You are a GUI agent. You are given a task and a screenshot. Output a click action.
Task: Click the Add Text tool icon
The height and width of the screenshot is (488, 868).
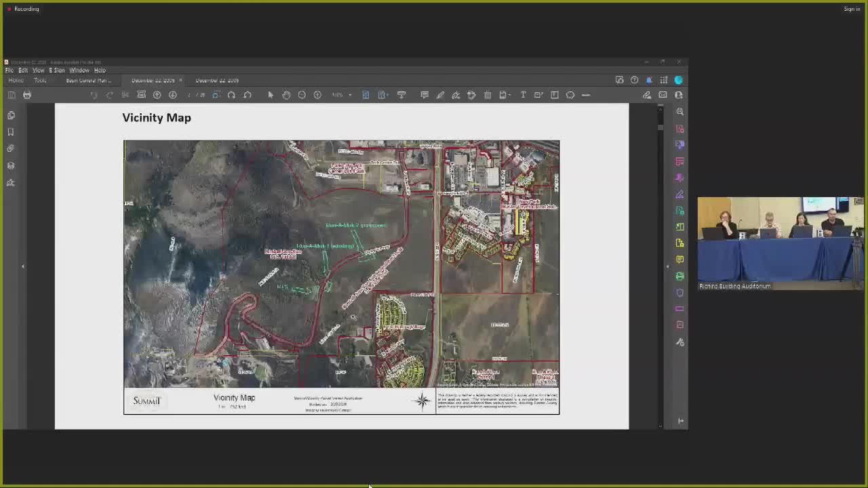pyautogui.click(x=523, y=95)
